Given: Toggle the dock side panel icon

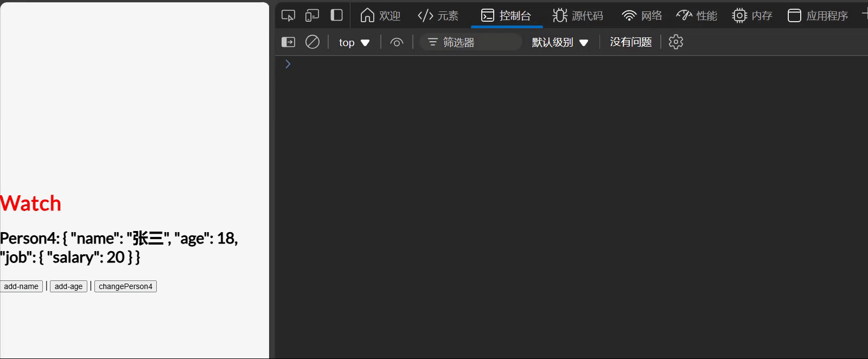Looking at the screenshot, I should 337,15.
